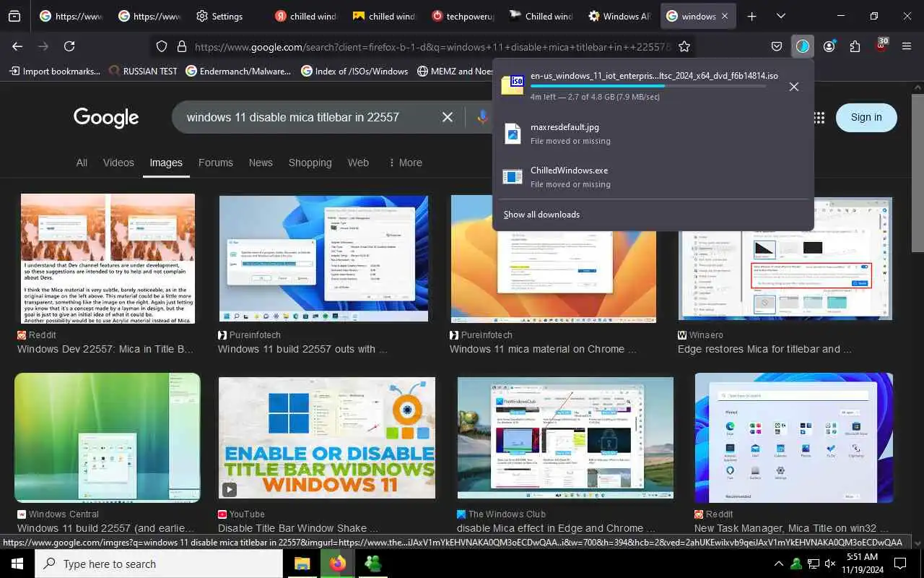
Task: Open Pureinfotech build 22557 image result
Action: [323, 258]
